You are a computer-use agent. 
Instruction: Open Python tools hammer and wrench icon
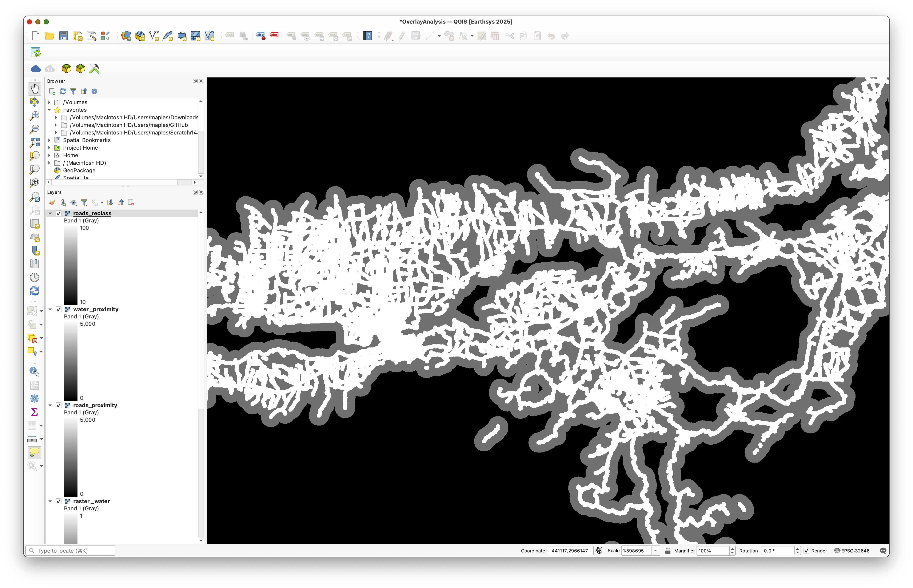pyautogui.click(x=94, y=69)
